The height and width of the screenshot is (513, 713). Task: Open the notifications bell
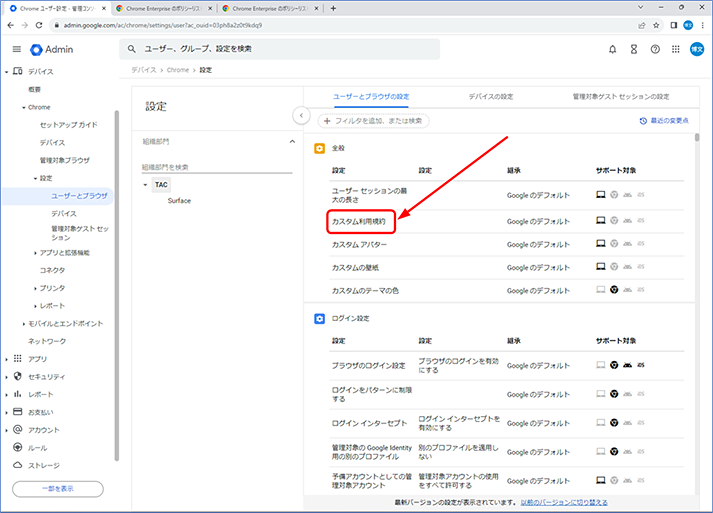(613, 49)
